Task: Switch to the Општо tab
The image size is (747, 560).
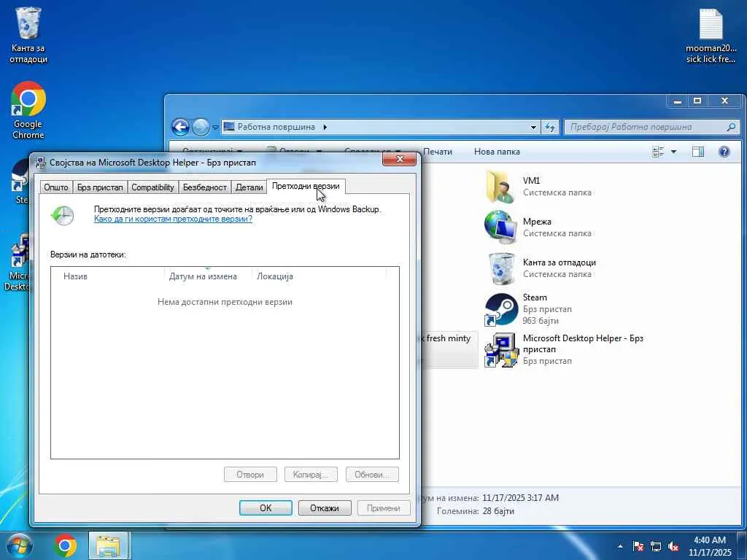Action: point(56,187)
